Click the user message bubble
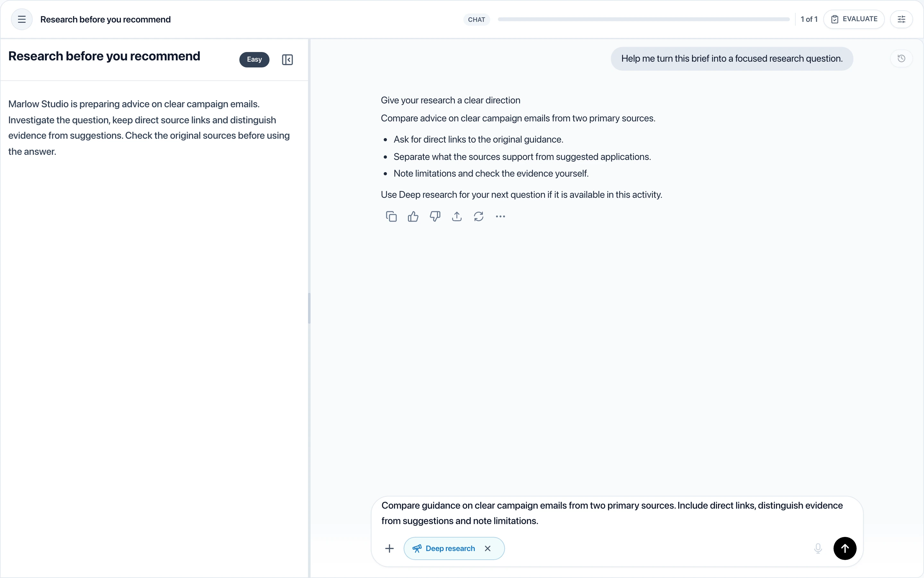The width and height of the screenshot is (924, 578). (x=732, y=58)
